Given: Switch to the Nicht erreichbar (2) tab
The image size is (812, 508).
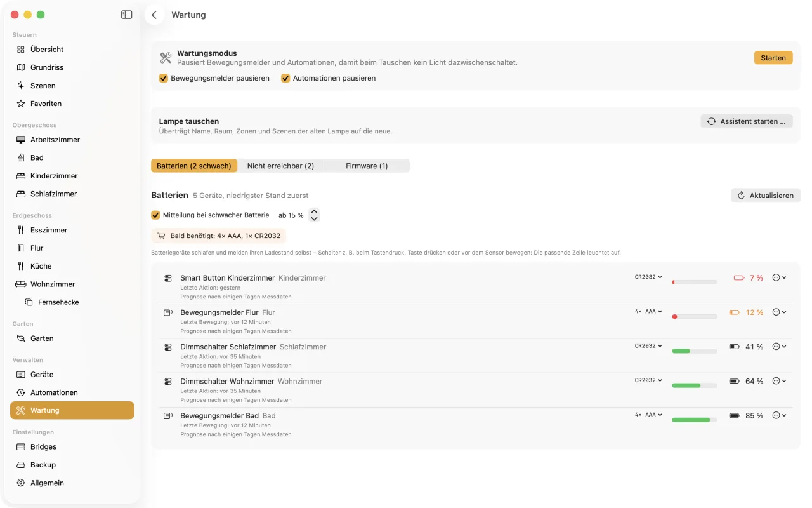Looking at the screenshot, I should (280, 166).
